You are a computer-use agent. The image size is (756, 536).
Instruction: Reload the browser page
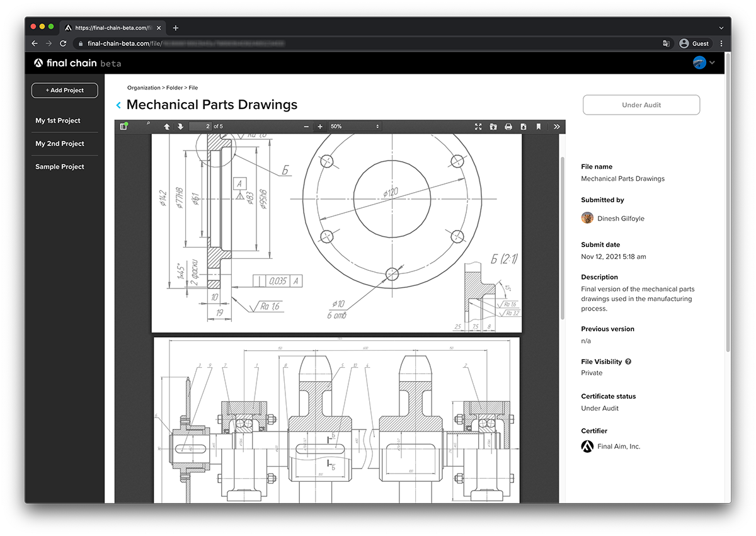click(63, 43)
